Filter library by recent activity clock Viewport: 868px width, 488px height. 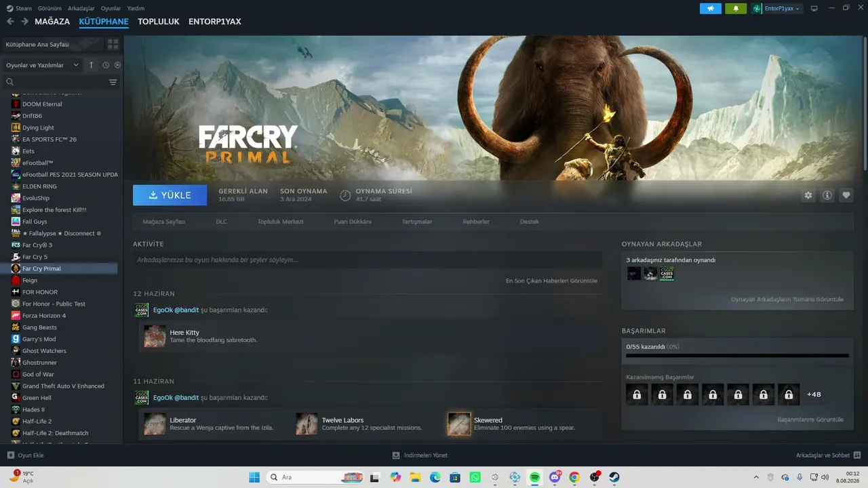106,65
